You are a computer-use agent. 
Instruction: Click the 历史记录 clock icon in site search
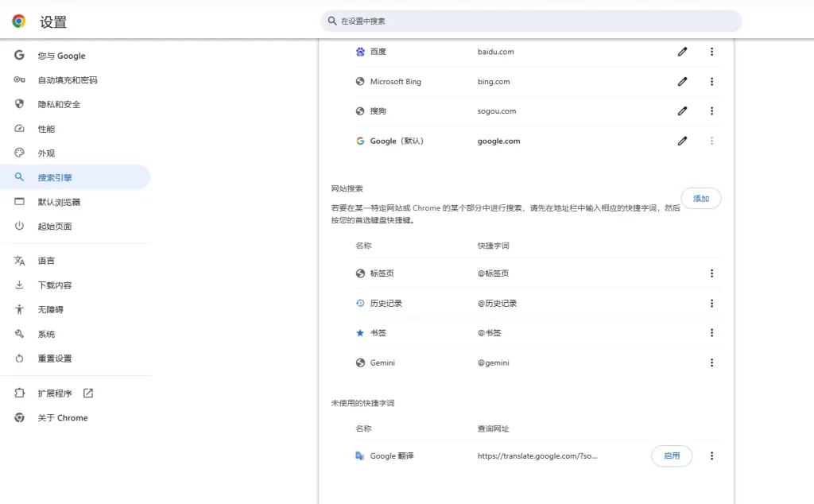pos(360,303)
